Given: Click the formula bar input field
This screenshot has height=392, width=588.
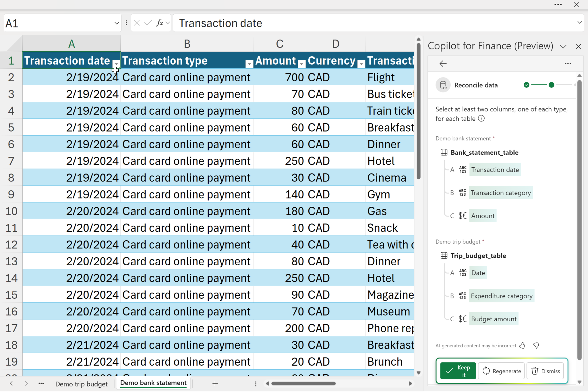Looking at the screenshot, I should click(x=373, y=23).
